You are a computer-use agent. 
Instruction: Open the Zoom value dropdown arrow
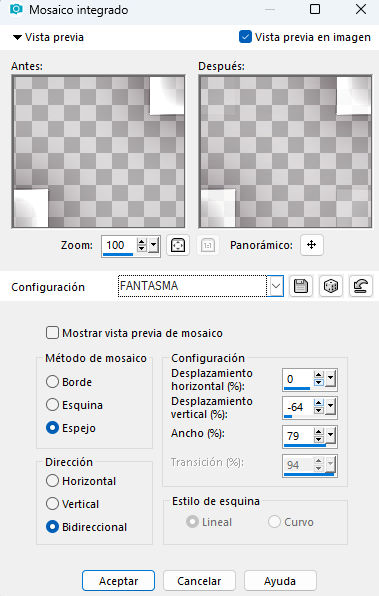coord(153,245)
